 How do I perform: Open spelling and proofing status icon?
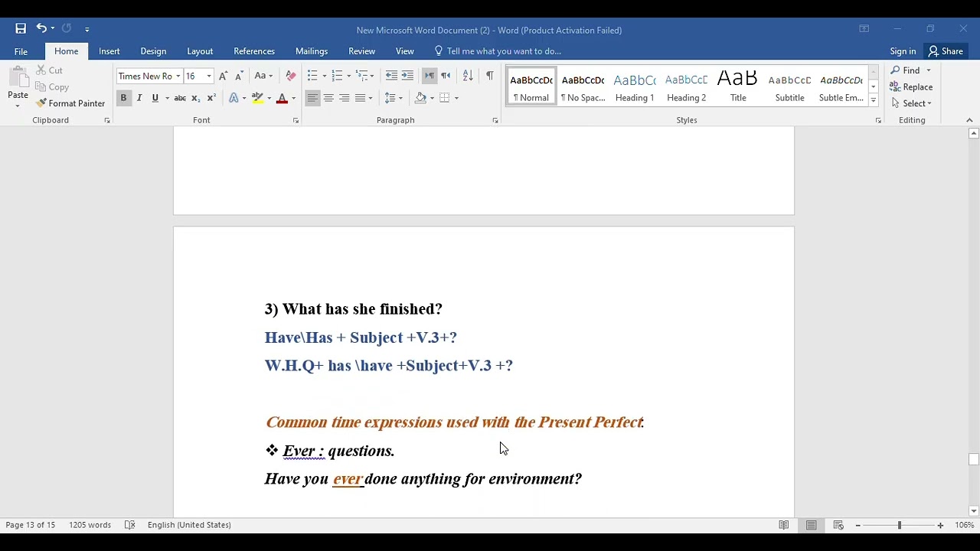(130, 525)
